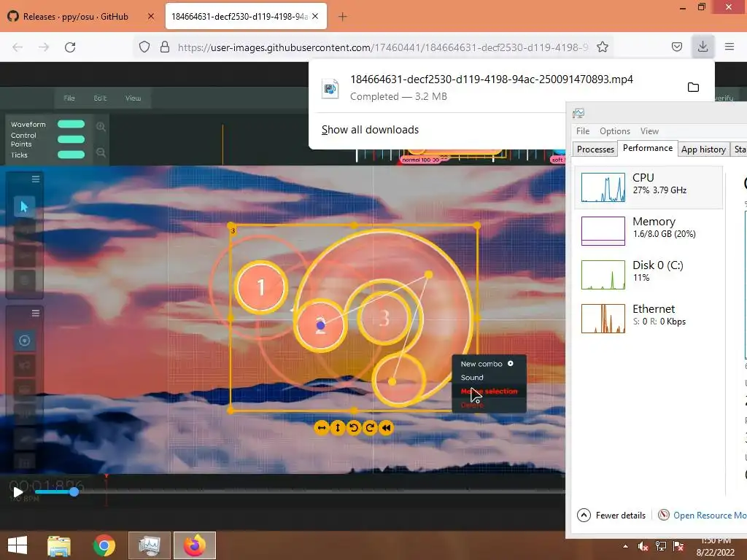Open Task Manager File menu
Screen dimensions: 747x560
583,131
